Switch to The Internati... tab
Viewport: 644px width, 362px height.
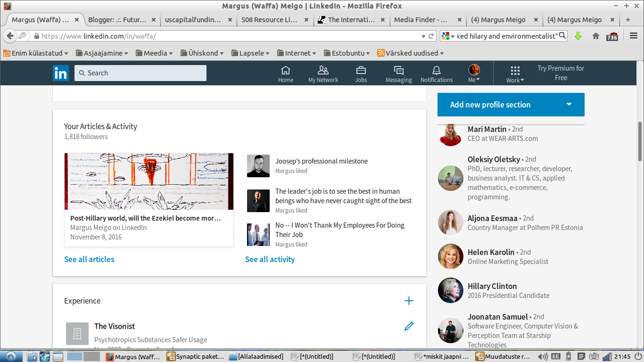[351, 20]
